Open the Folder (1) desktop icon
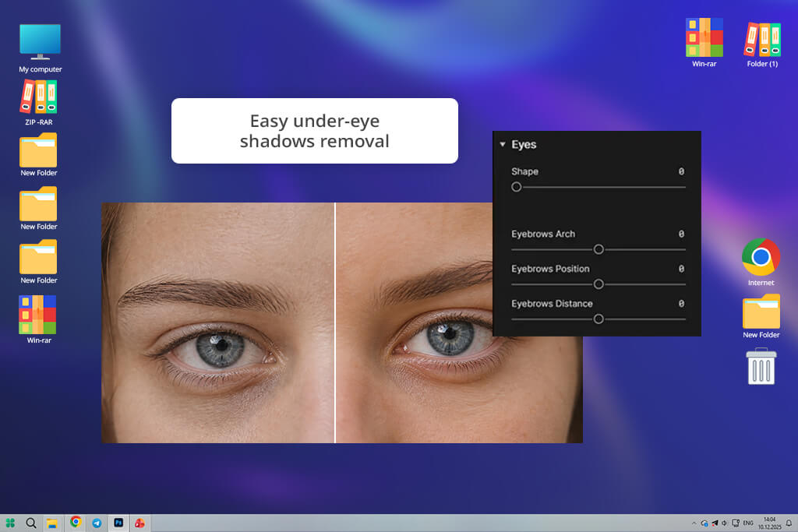Viewport: 798px width, 532px height. 762,44
